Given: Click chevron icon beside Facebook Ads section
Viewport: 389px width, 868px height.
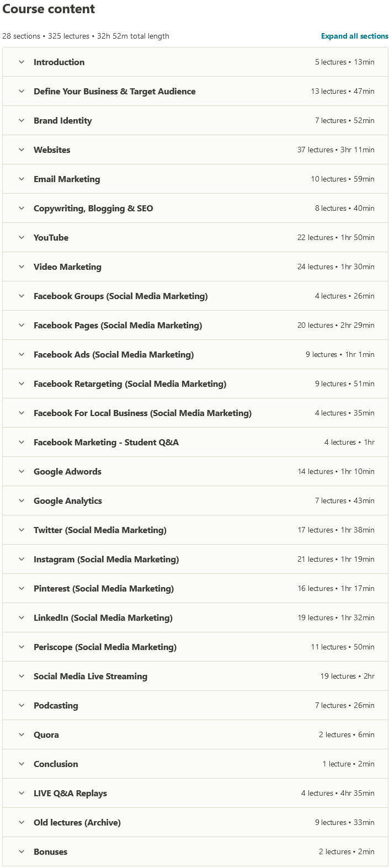Looking at the screenshot, I should [22, 355].
